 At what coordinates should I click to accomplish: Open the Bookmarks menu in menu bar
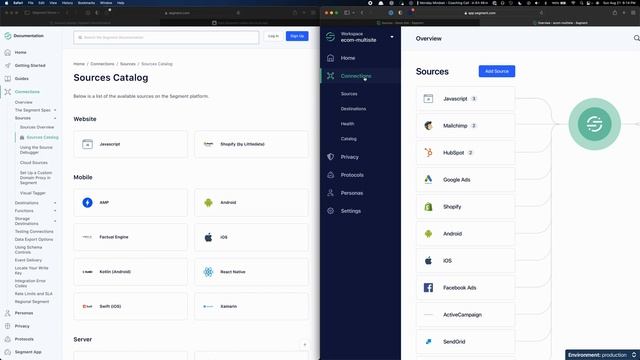tap(86, 3)
